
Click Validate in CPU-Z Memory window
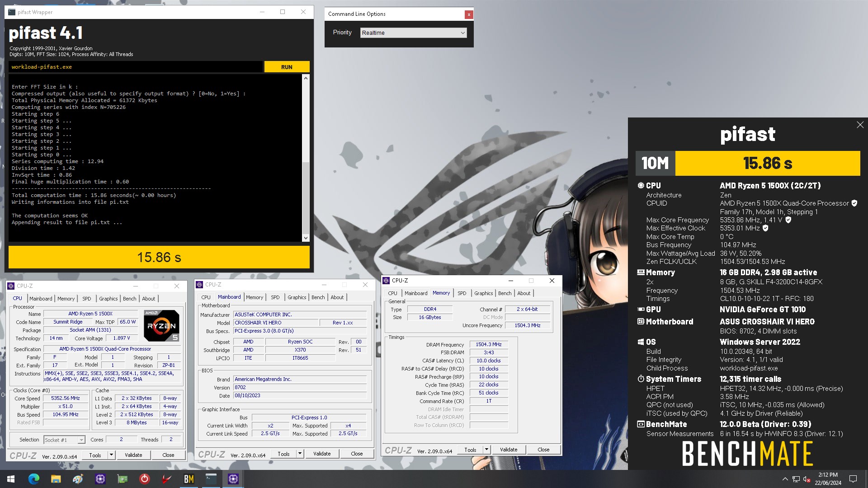coord(509,450)
